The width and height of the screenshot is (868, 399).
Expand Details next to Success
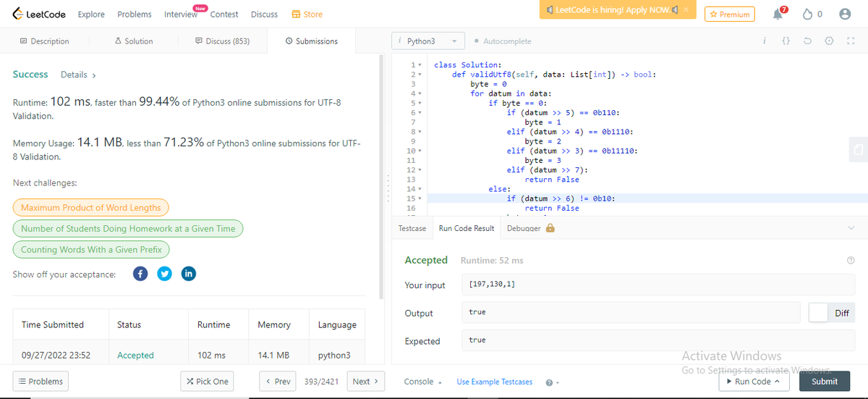click(78, 75)
